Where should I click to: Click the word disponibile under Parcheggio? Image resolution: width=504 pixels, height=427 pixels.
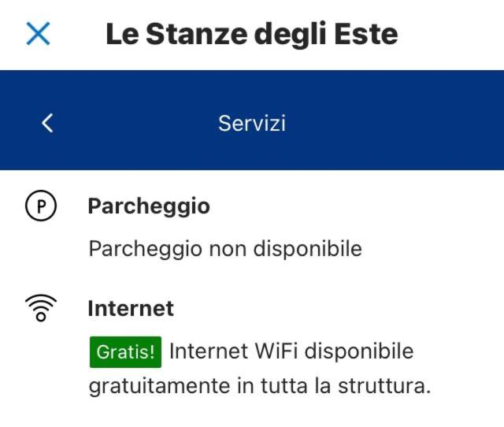pyautogui.click(x=308, y=248)
